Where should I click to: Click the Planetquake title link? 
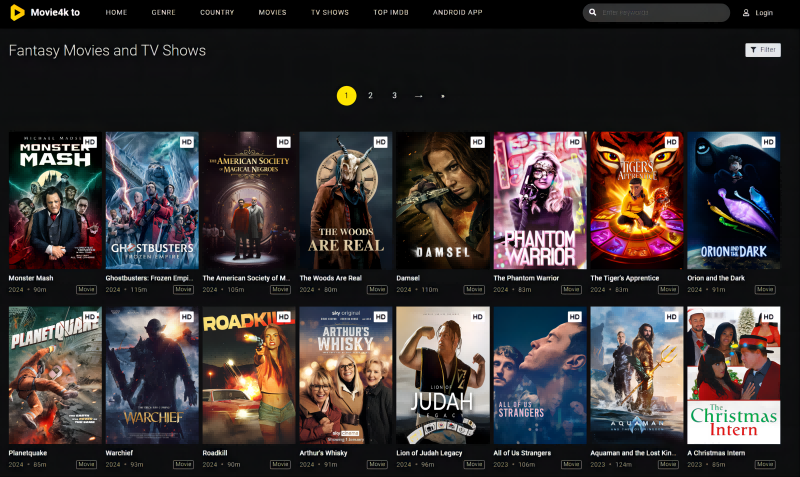point(28,453)
